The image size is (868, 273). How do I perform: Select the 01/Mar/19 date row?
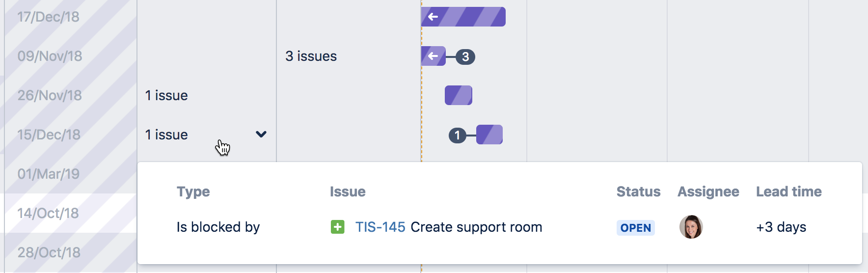point(71,174)
